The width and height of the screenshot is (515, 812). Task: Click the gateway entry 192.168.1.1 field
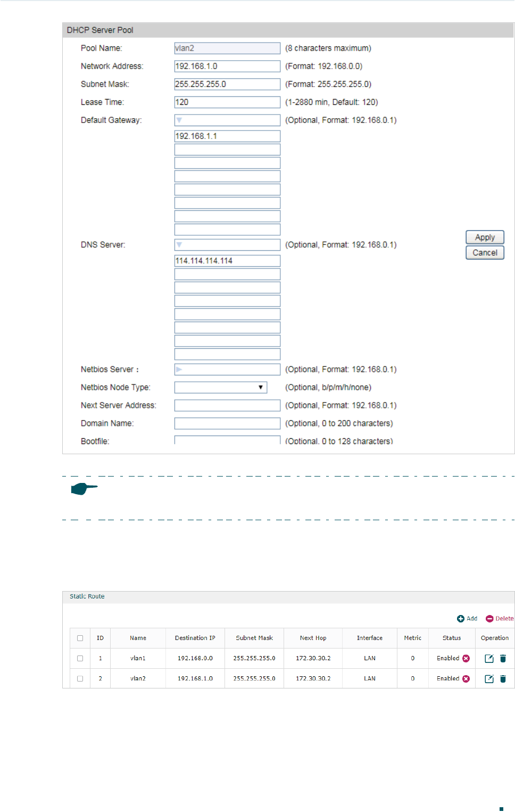coord(227,136)
